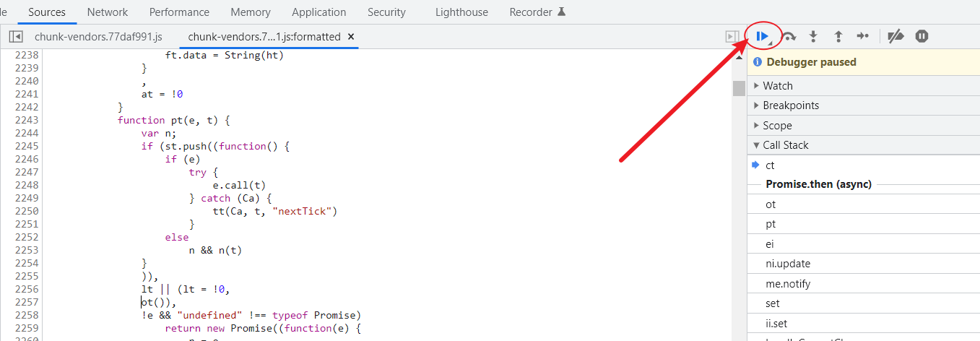The image size is (980, 341).
Task: Toggle pause on exceptions
Action: tap(922, 36)
